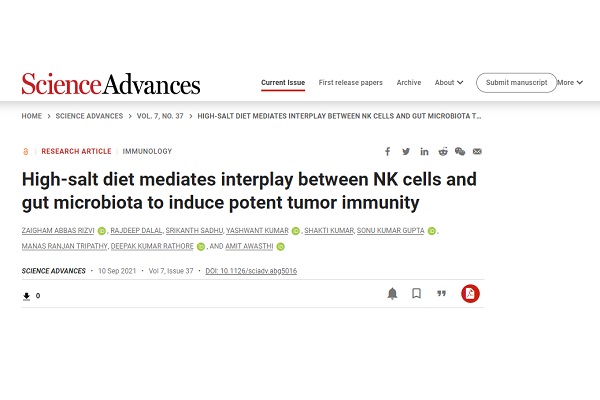
Task: Email this article using envelope icon
Action: tap(478, 152)
